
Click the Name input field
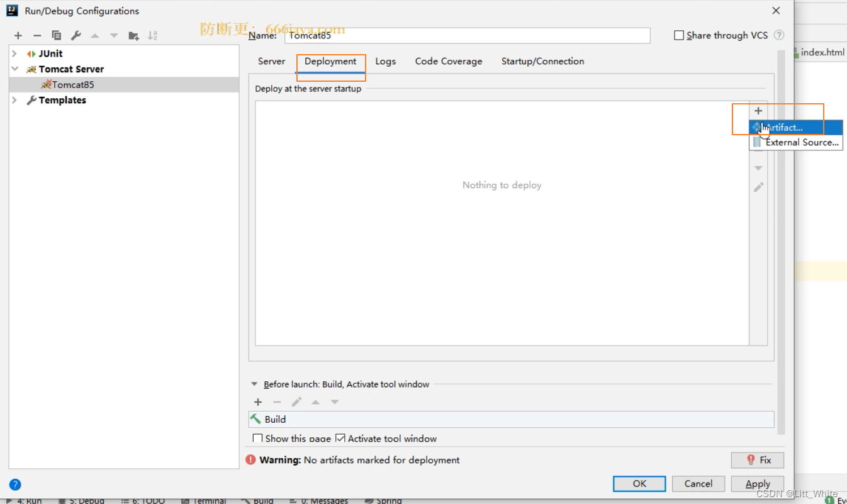[x=468, y=35]
